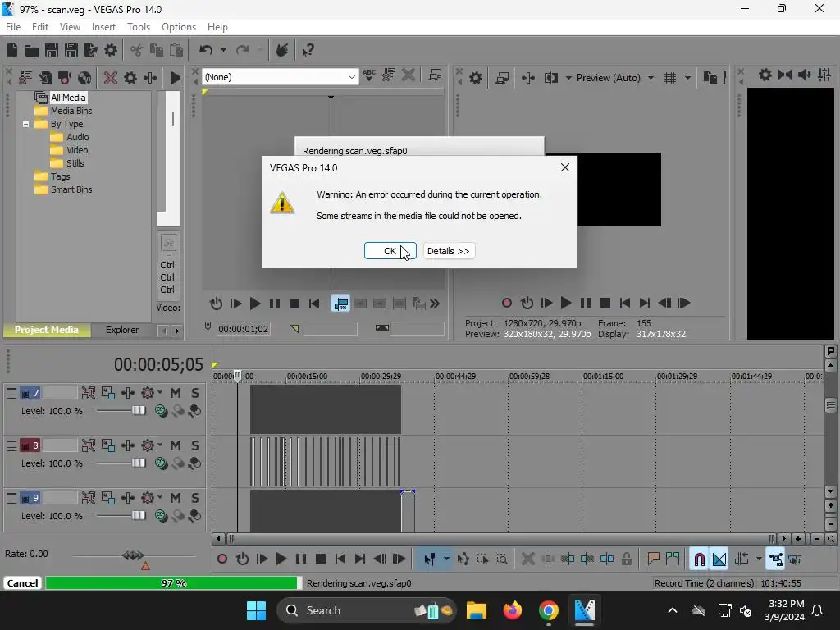Create a new project from the toolbar
The height and width of the screenshot is (630, 840).
[x=12, y=50]
